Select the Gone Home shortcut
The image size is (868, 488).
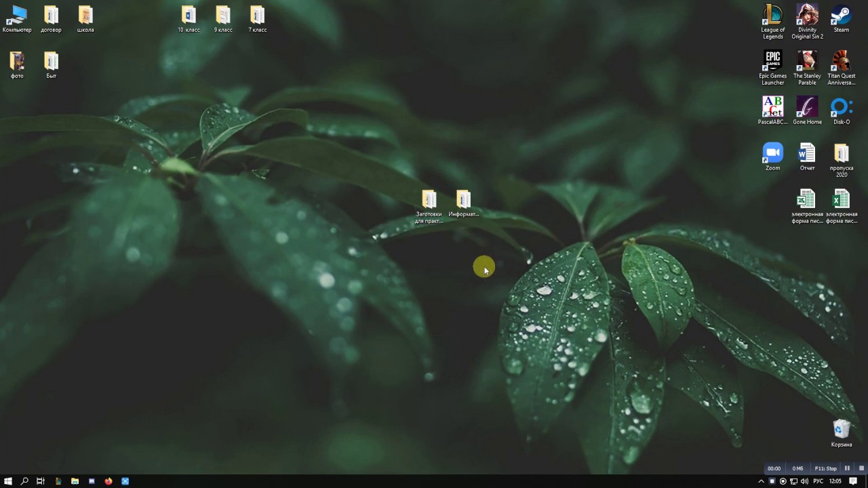tap(807, 110)
